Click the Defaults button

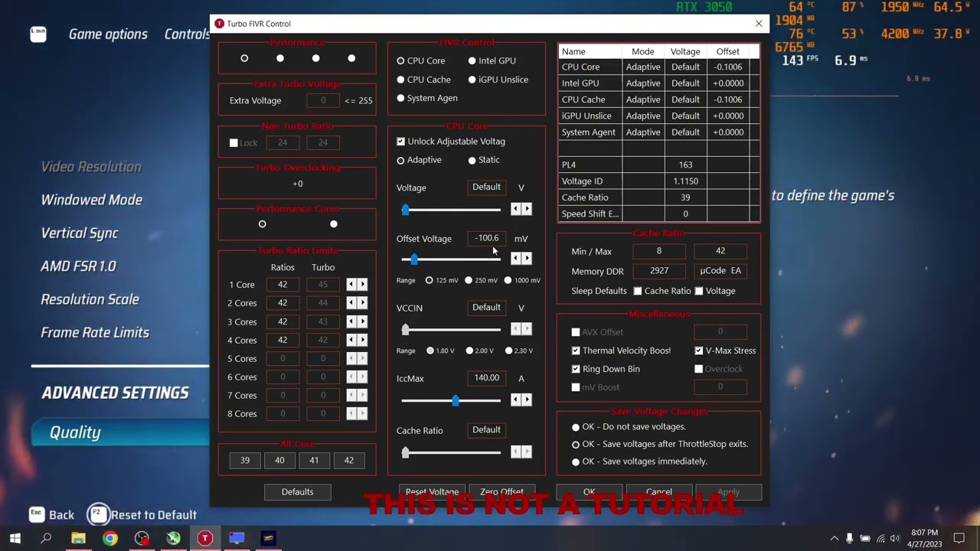(x=297, y=492)
